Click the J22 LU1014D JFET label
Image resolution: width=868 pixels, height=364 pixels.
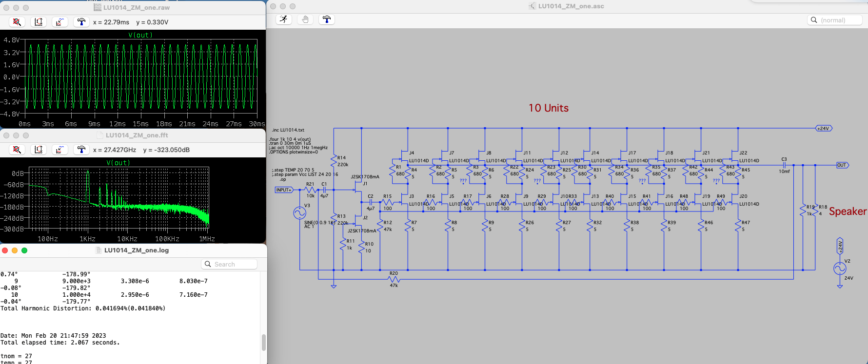(749, 156)
